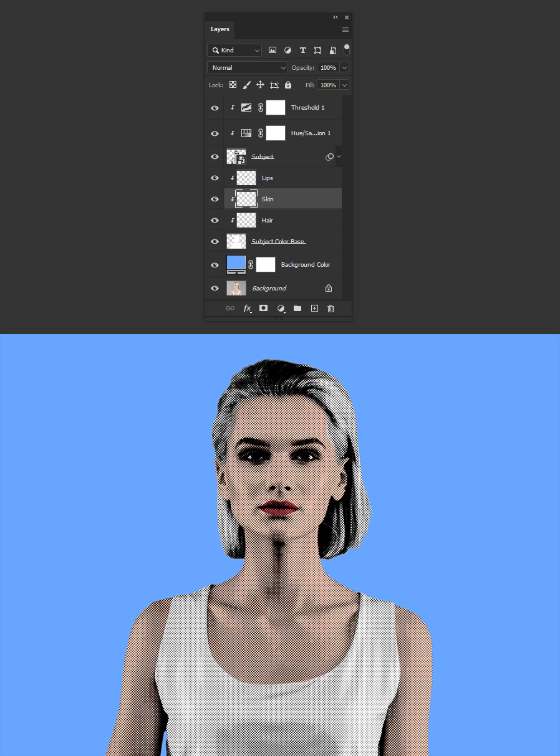Hide the Threshold 1 layer

215,108
